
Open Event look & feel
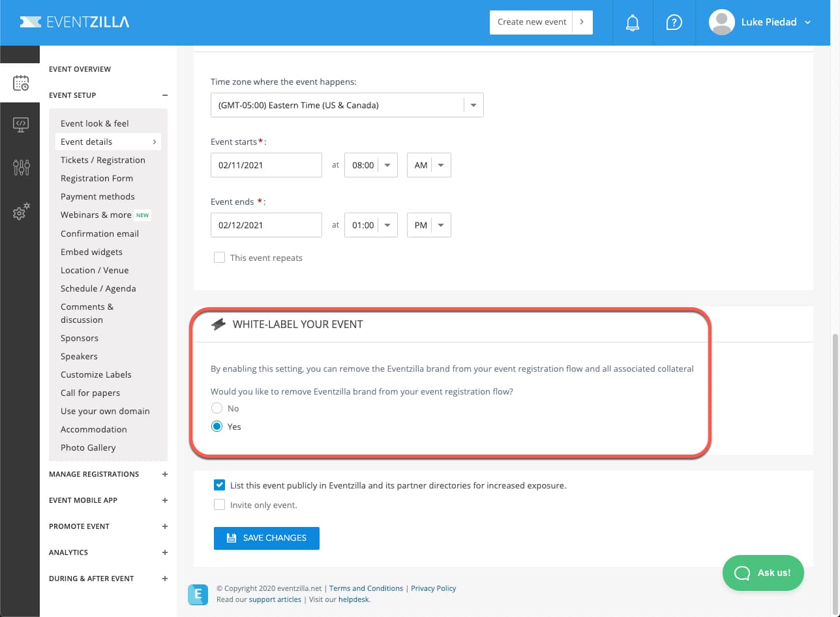tap(95, 123)
